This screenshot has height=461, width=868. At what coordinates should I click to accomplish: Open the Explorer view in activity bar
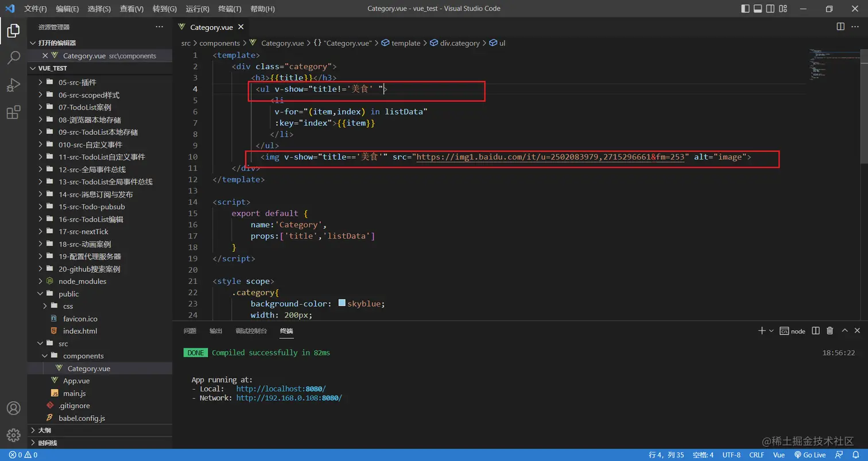(x=13, y=30)
